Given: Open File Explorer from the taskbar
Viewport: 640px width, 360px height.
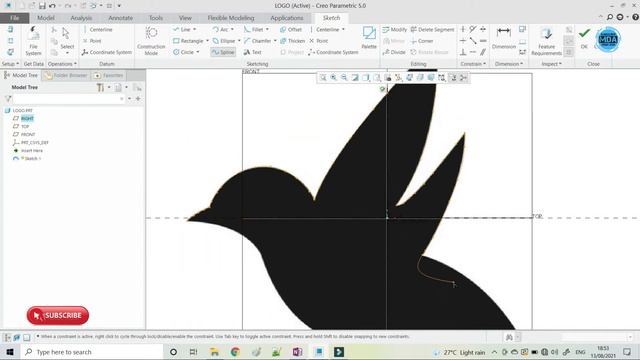Looking at the screenshot, I should coord(214,352).
